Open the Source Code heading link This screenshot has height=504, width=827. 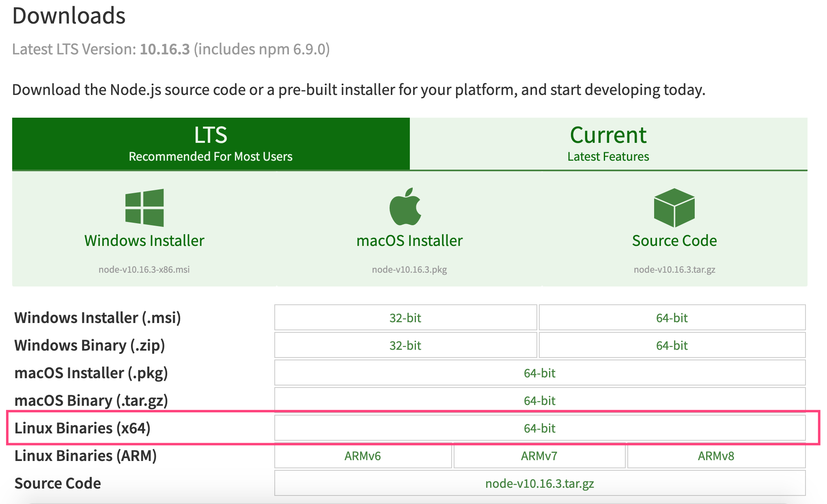[674, 241]
